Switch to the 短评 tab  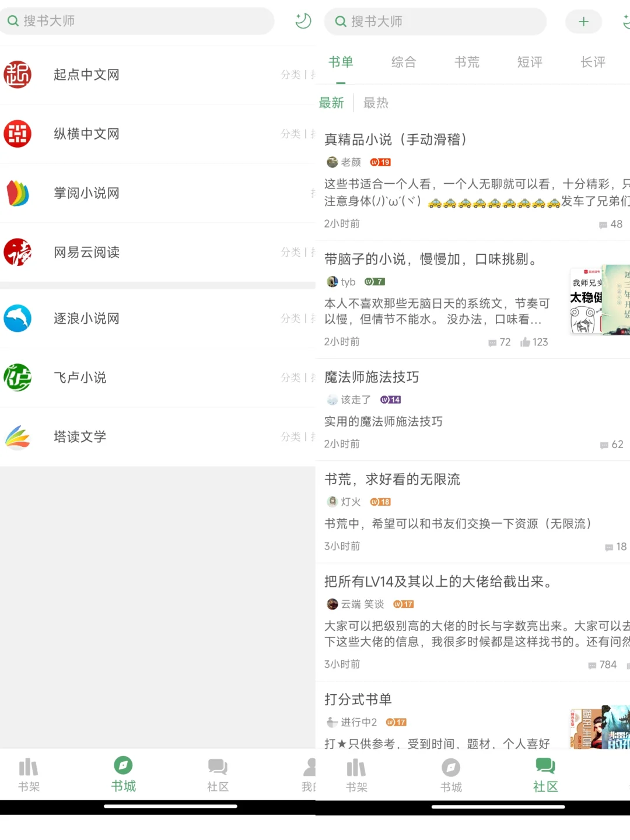[x=530, y=62]
